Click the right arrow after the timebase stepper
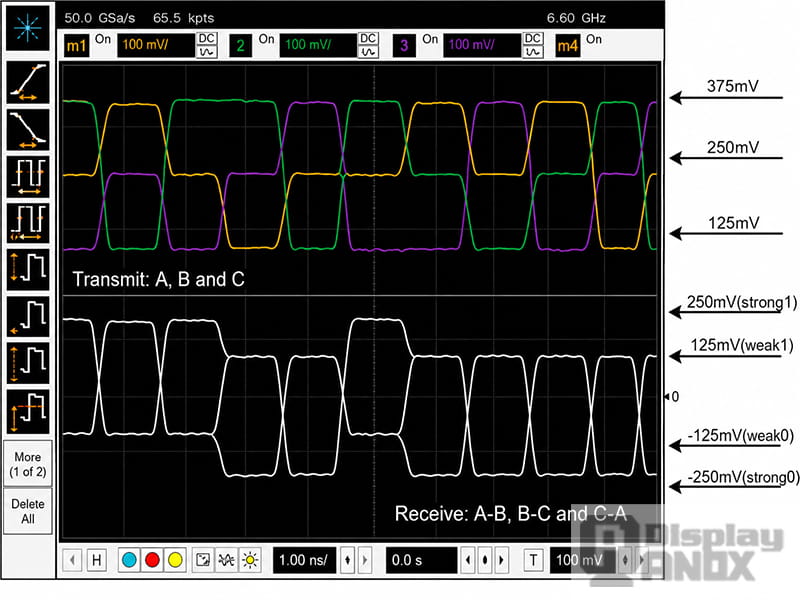Screen dimensions: 800x600 tap(365, 560)
